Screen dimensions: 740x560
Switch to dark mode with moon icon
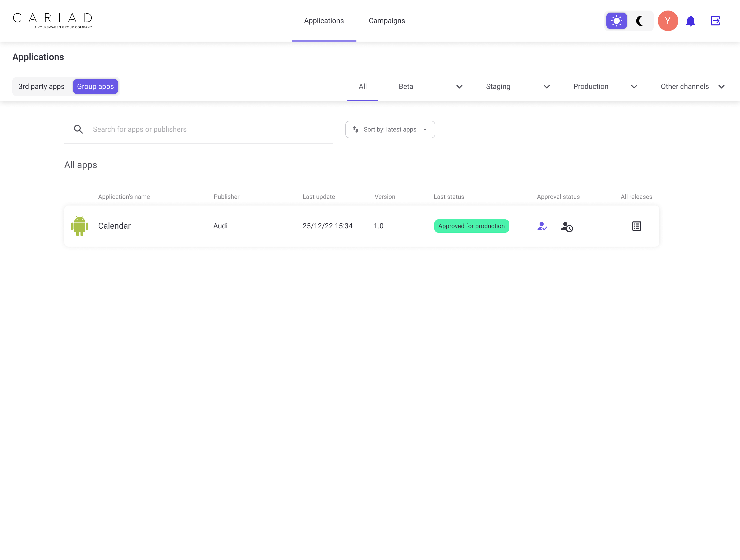pyautogui.click(x=640, y=21)
